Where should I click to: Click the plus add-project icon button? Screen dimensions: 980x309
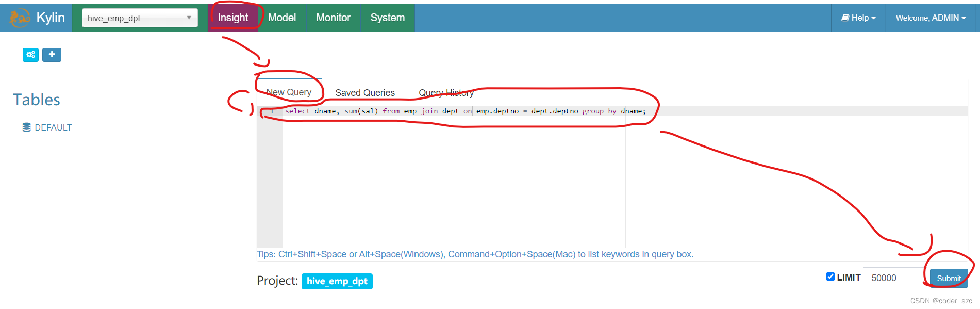pos(52,55)
